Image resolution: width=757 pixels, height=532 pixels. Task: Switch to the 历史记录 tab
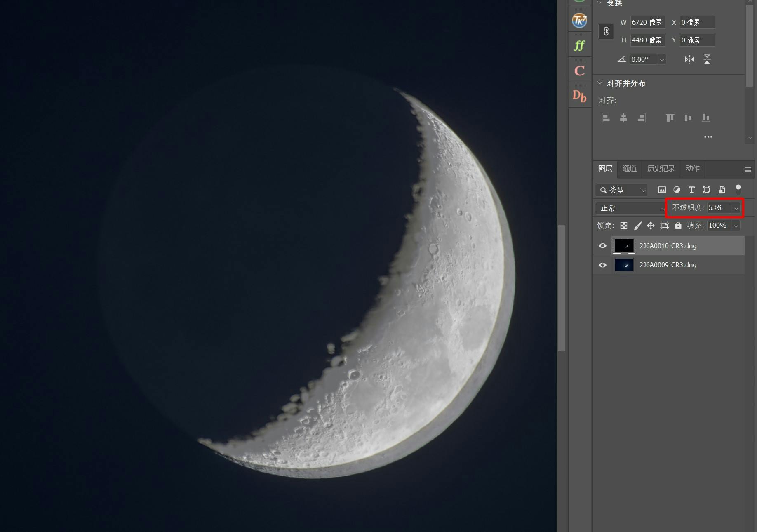click(661, 169)
